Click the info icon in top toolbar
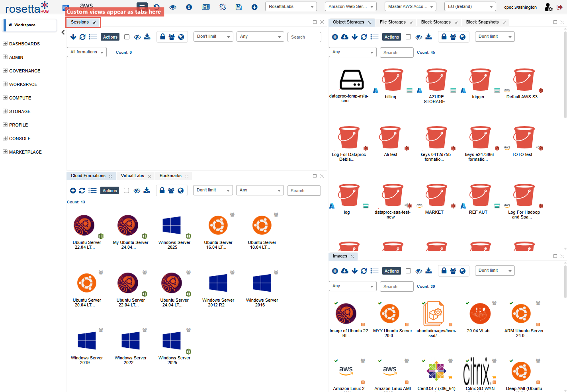Viewport: 567px width, 392px height. pos(189,7)
